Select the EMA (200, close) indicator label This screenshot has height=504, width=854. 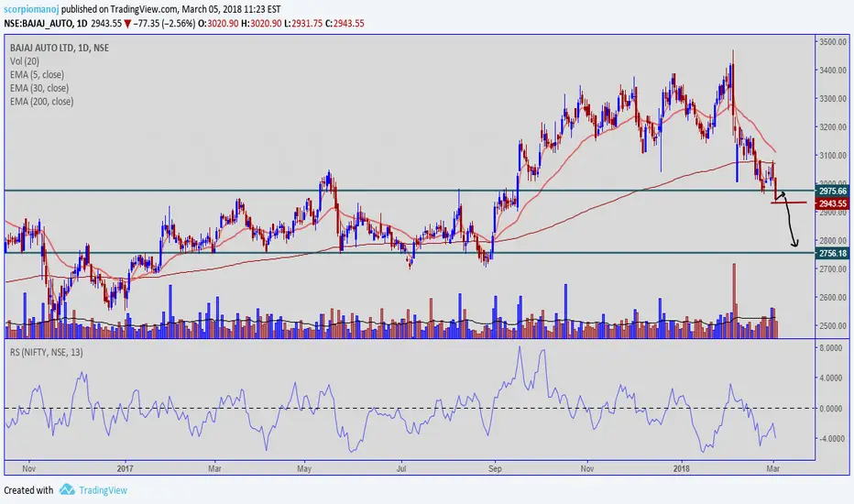coord(41,102)
